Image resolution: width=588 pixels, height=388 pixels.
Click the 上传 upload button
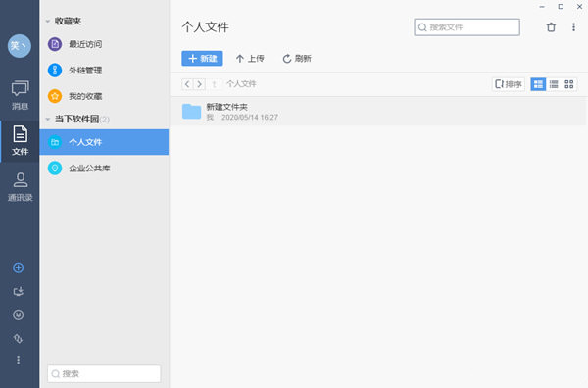click(x=250, y=59)
